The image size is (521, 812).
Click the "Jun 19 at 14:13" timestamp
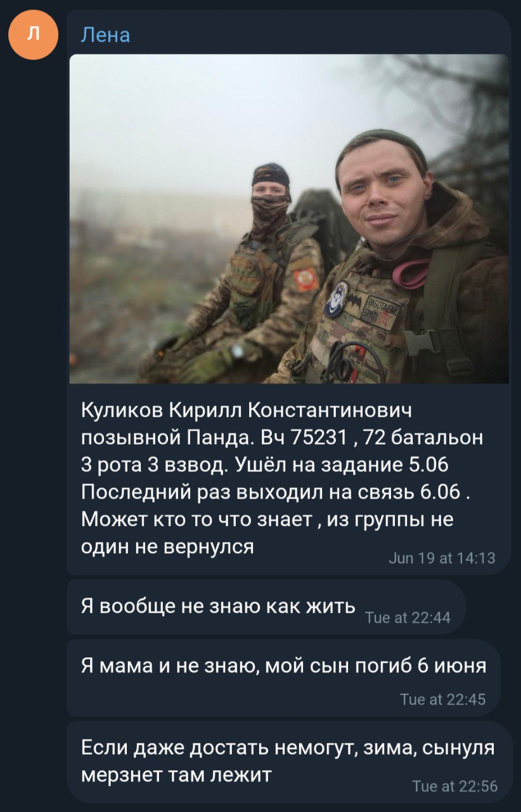click(441, 558)
